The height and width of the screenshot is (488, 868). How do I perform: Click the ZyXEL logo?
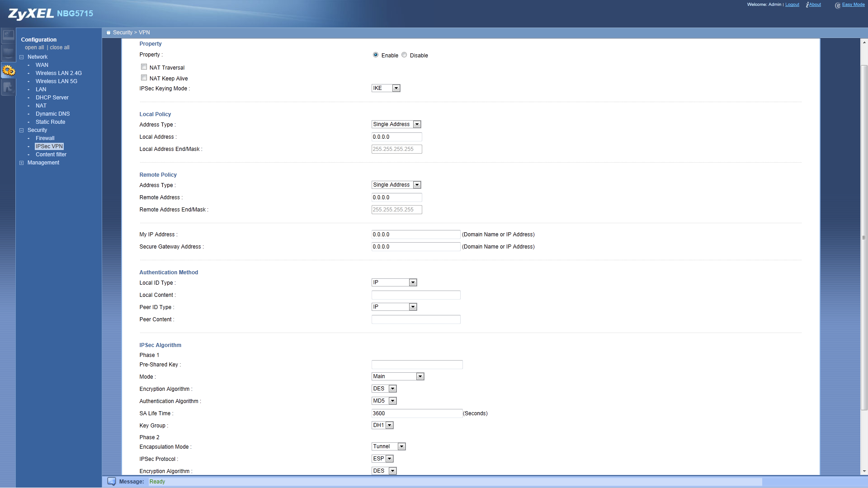tap(31, 14)
